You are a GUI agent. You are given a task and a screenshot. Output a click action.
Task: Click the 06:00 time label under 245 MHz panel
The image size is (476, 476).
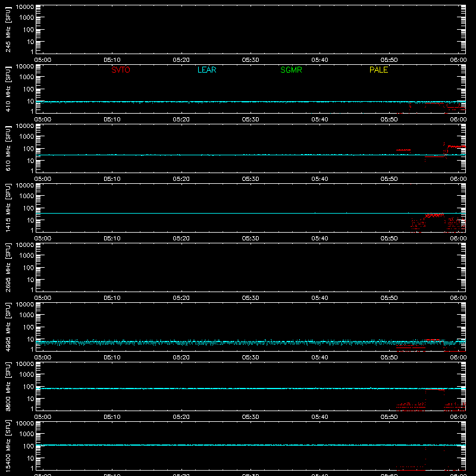(x=458, y=60)
